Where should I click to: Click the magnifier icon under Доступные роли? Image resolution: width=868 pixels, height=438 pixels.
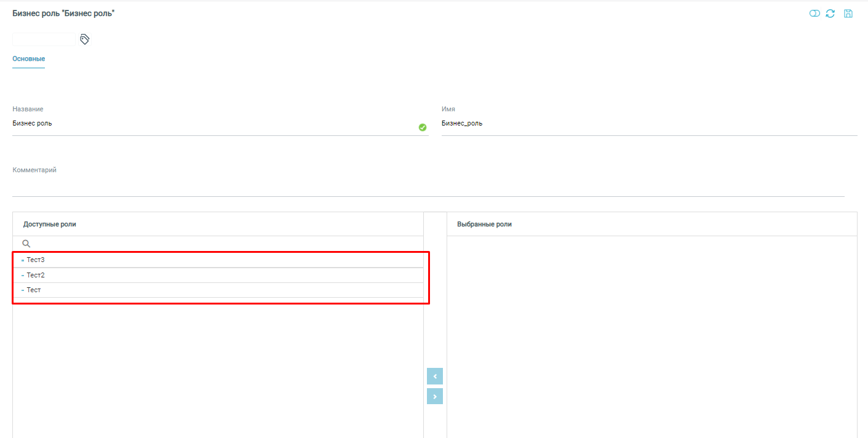26,244
